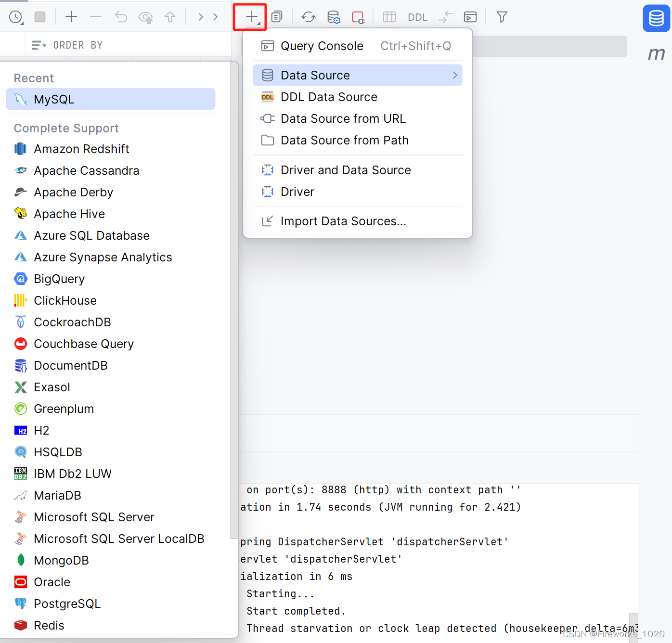
Task: Open the Data Source Properties icon
Action: coord(334,17)
